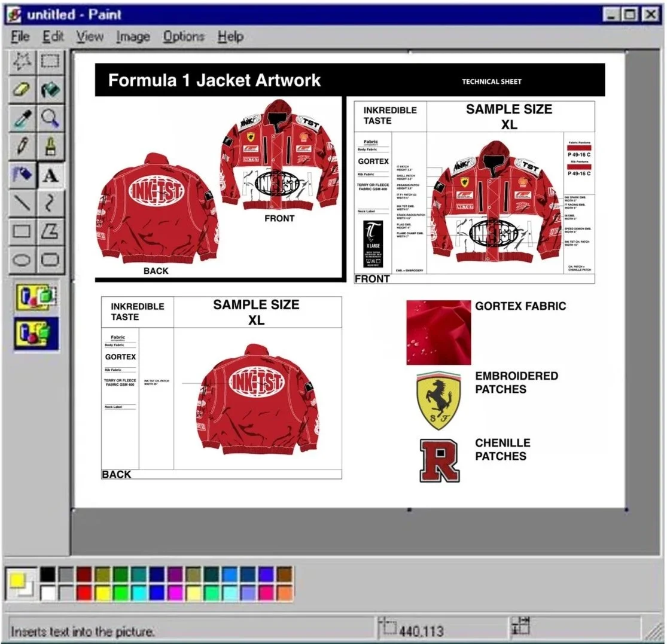Select the Brush tool
Image resolution: width=667 pixels, height=644 pixels.
click(x=50, y=147)
